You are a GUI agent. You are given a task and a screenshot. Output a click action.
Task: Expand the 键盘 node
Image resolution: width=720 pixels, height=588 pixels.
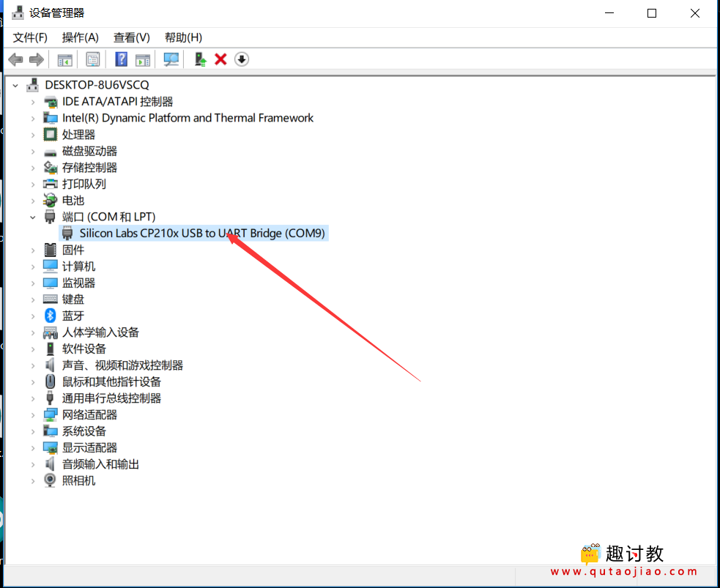[x=33, y=299]
